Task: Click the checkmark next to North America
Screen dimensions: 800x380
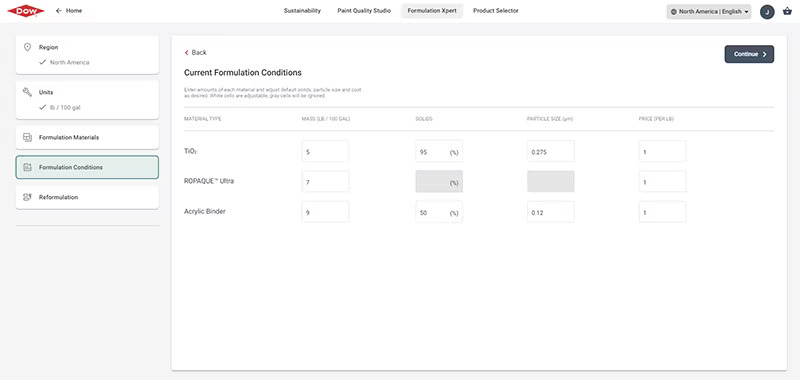Action: [x=43, y=62]
